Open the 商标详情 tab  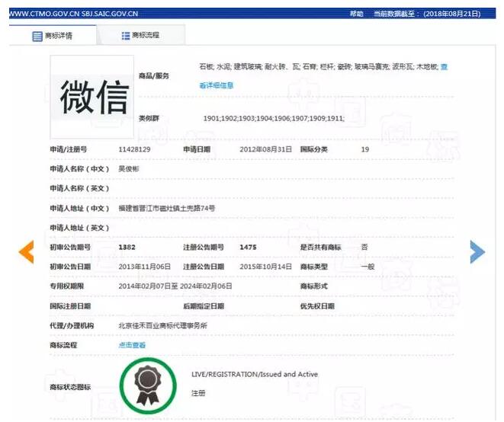pyautogui.click(x=53, y=36)
